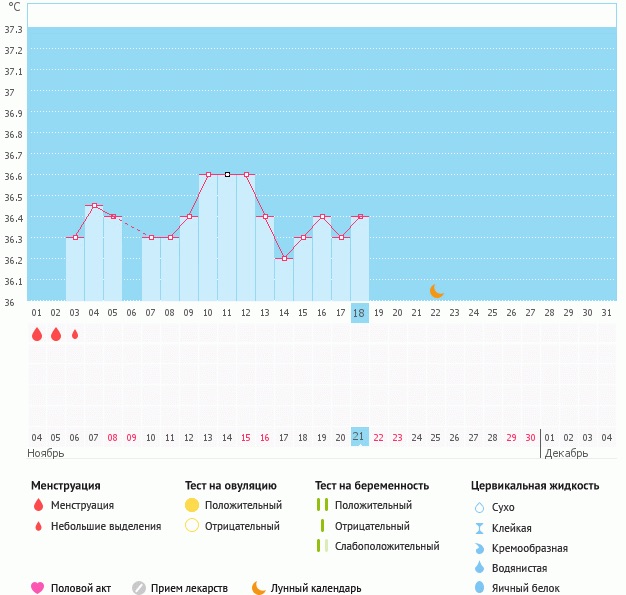Click the orange moon icon in the chart
This screenshot has height=595, width=626.
tap(436, 291)
